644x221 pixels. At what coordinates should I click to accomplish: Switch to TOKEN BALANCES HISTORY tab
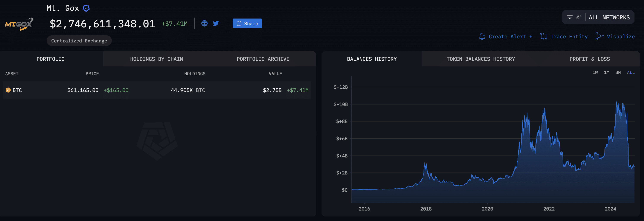tap(480, 59)
